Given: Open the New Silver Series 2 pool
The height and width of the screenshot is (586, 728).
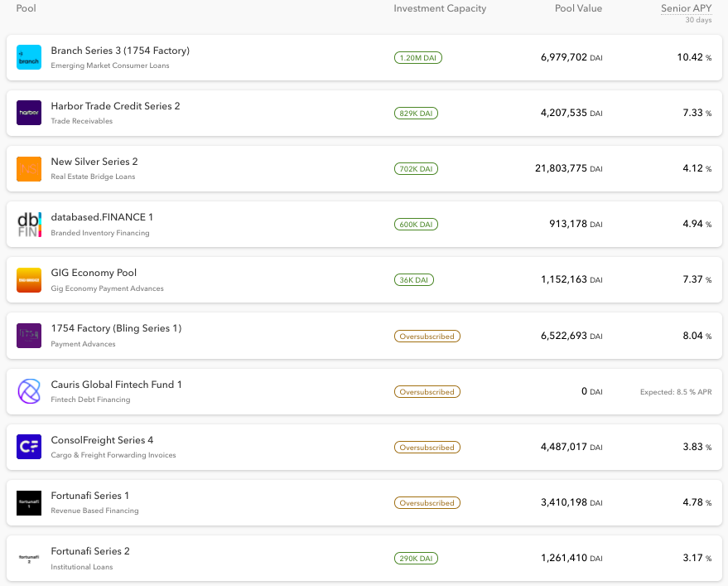Looking at the screenshot, I should [94, 162].
